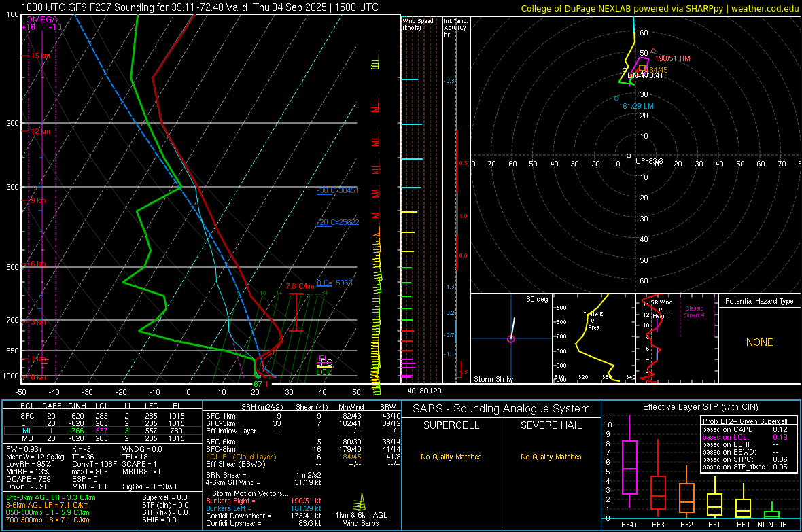Click the 80 deg Storm Slinky value
The height and width of the screenshot is (532, 802).
[x=537, y=299]
